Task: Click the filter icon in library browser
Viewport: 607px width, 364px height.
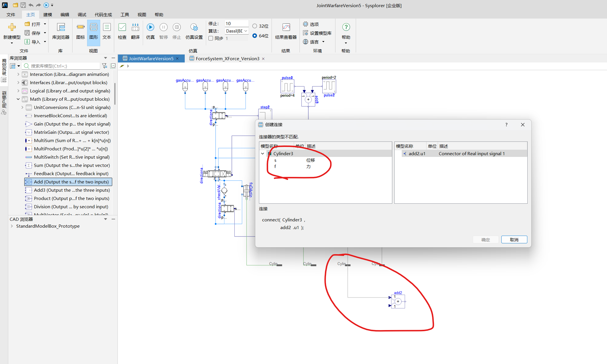Action: (105, 66)
